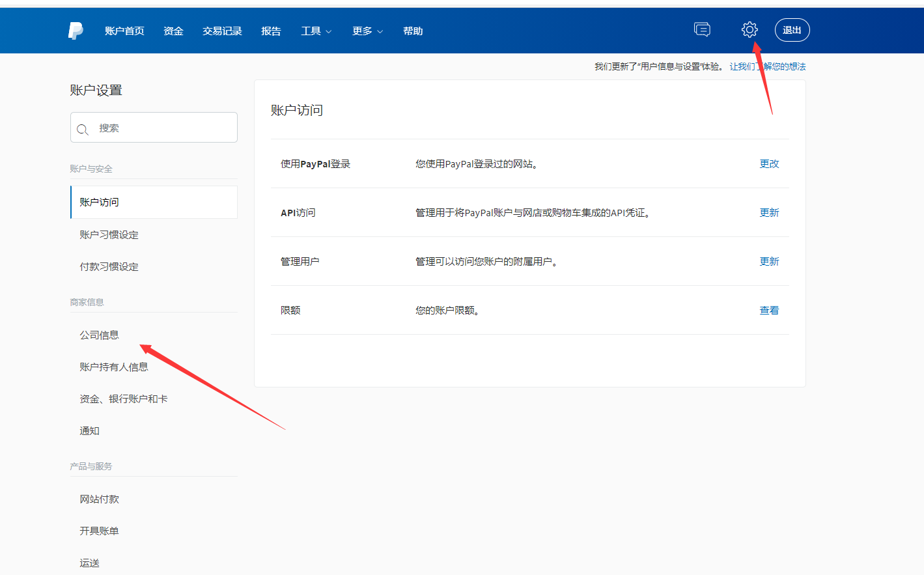Image resolution: width=924 pixels, height=575 pixels.
Task: Click the settings gear icon
Action: tap(749, 30)
